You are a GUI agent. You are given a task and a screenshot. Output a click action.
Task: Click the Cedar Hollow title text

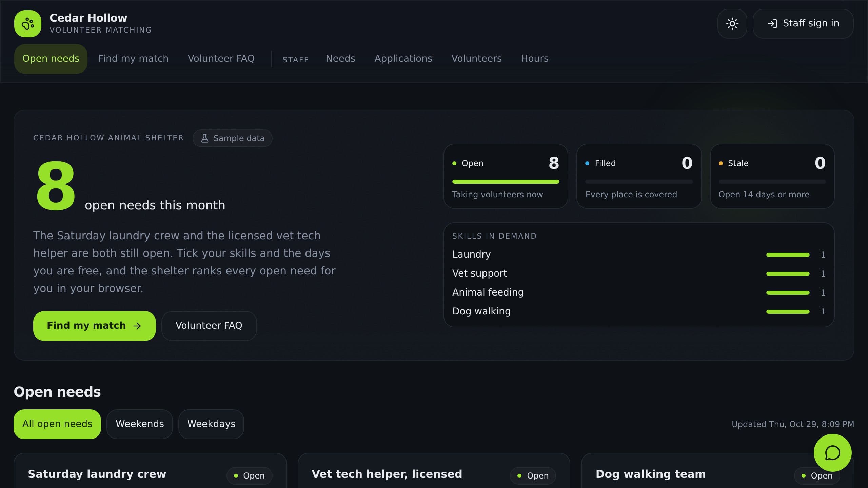pyautogui.click(x=88, y=18)
